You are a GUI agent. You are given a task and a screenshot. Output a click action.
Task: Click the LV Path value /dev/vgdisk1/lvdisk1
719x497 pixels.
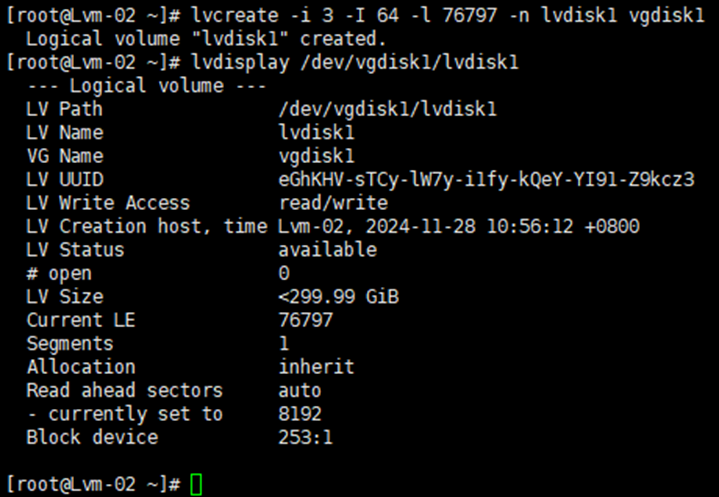tap(388, 109)
